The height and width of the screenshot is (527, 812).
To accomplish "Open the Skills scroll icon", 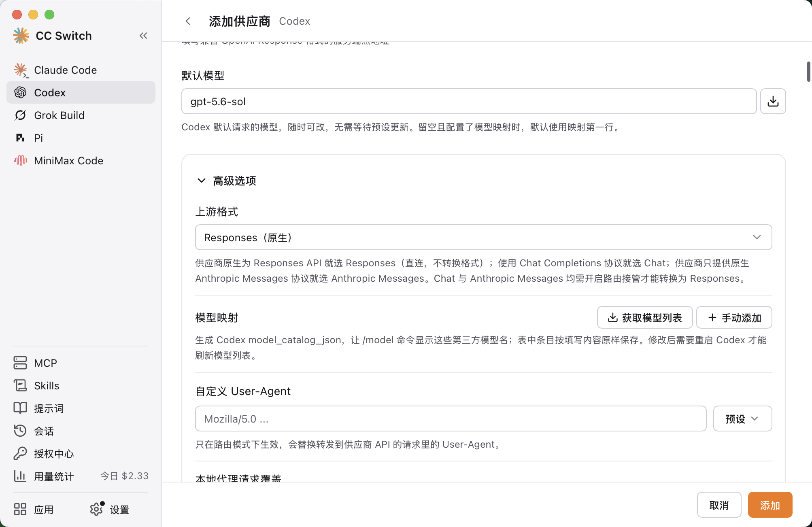I will 20,386.
